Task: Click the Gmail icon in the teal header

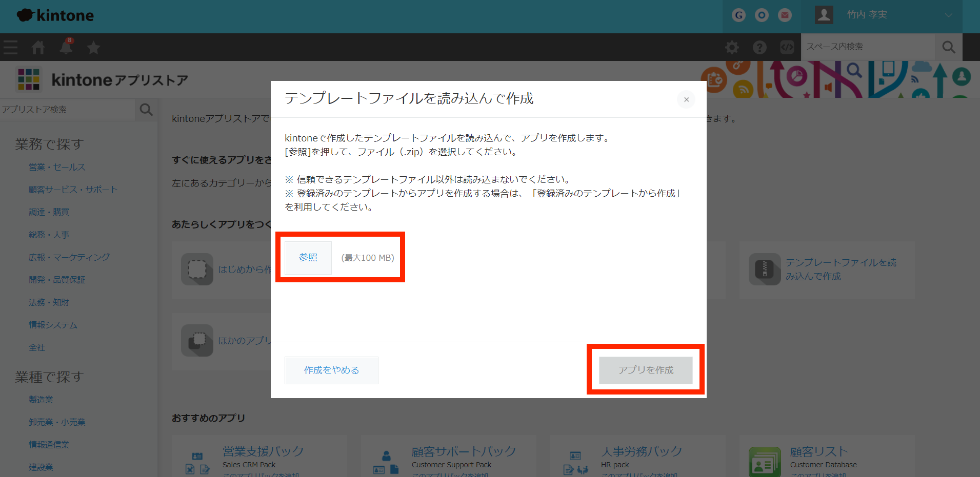Action: 784,15
